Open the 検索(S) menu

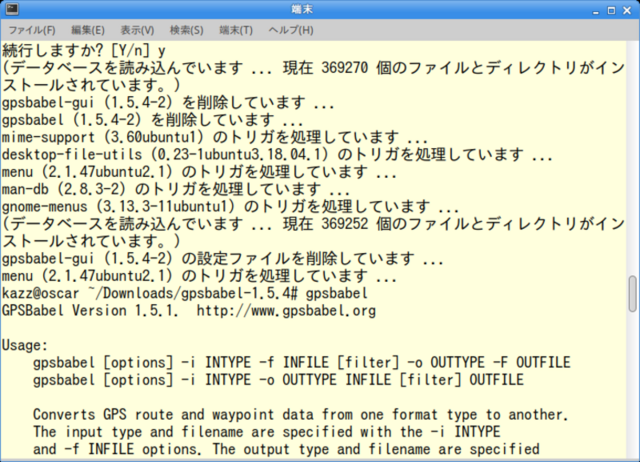coord(187,30)
